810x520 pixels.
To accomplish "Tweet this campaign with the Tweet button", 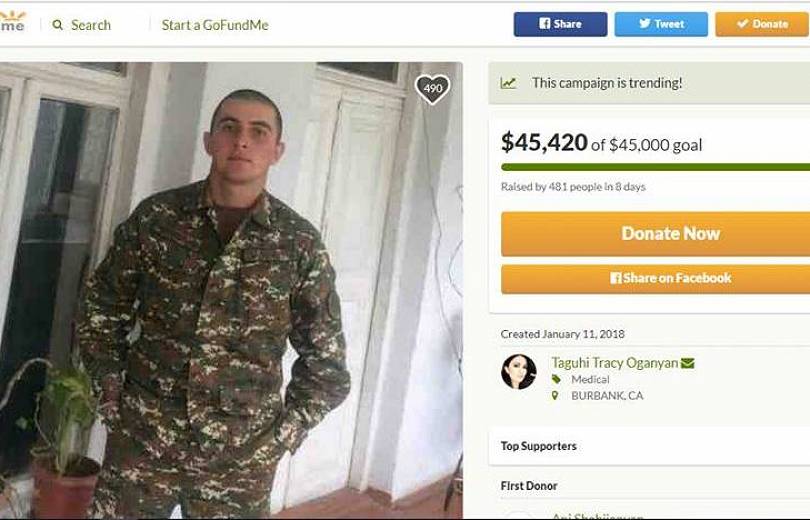I will pos(661,24).
